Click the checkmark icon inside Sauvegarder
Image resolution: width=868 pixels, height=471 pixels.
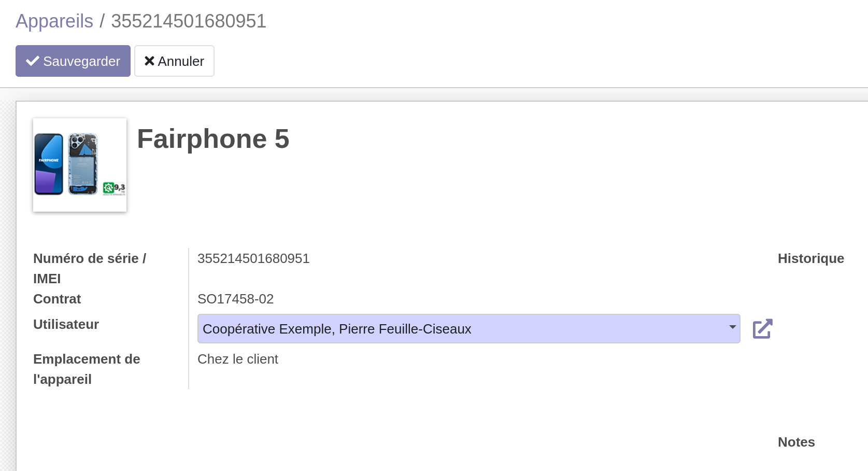[x=33, y=61]
